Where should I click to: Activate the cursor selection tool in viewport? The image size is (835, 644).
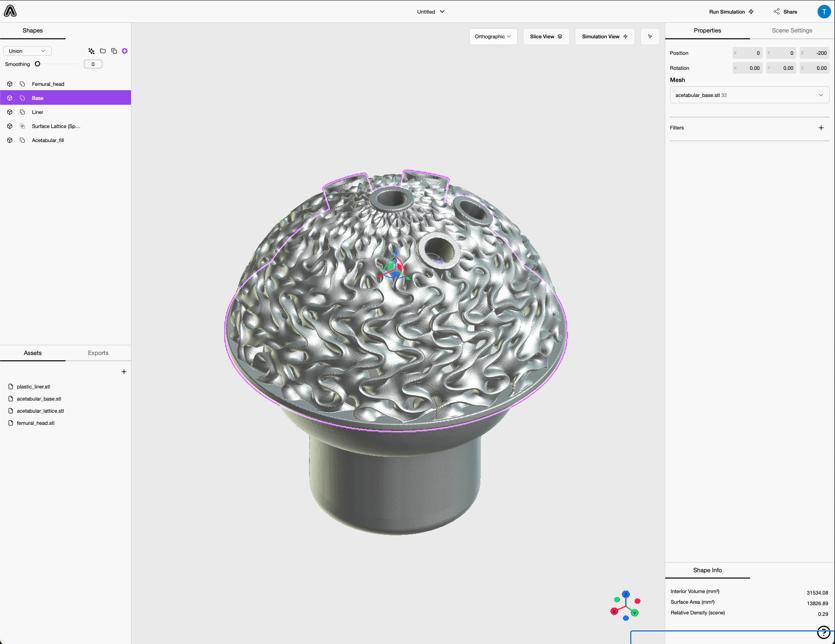(650, 36)
